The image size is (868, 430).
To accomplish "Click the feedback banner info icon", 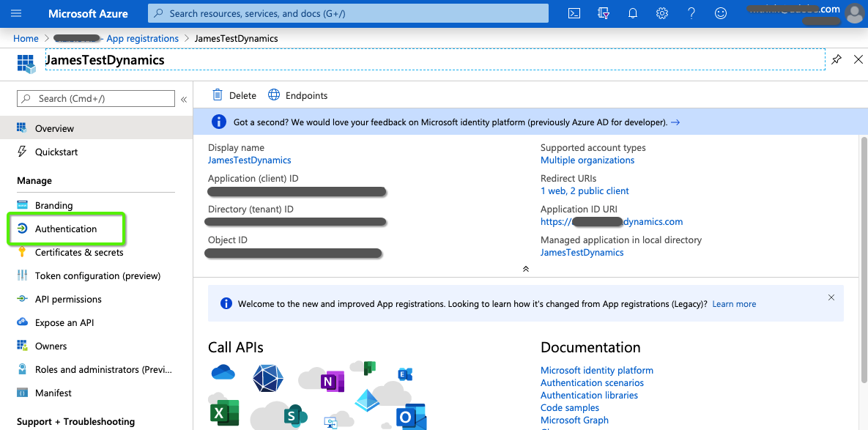I will tap(219, 122).
